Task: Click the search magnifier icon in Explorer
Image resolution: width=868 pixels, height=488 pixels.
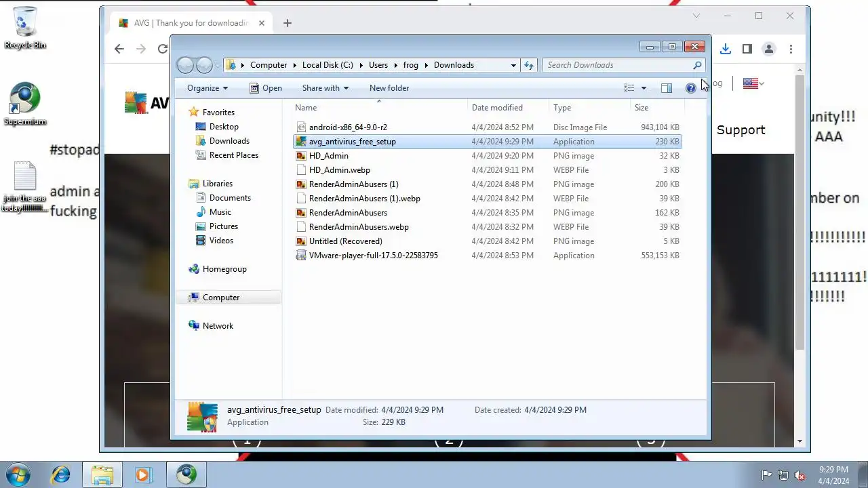Action: [x=696, y=65]
